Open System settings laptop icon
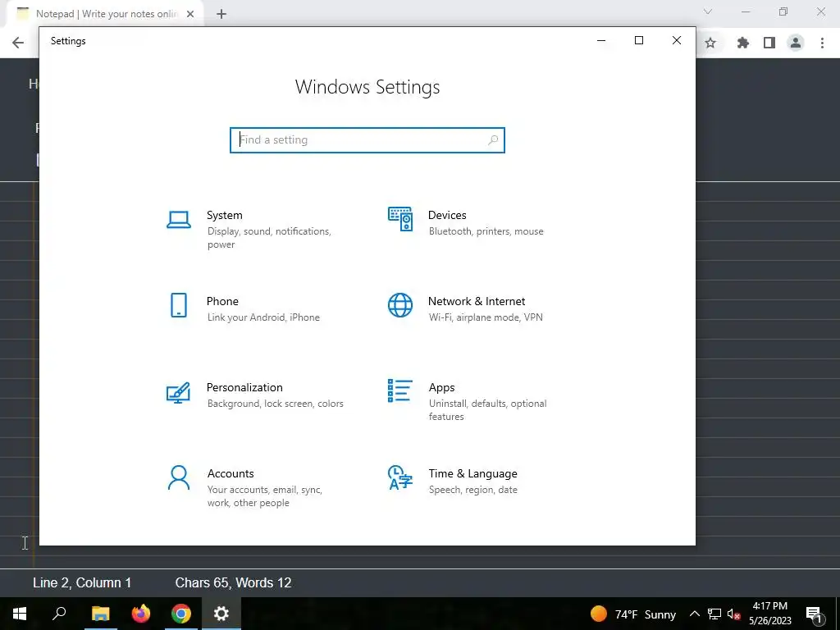The image size is (840, 630). point(178,220)
